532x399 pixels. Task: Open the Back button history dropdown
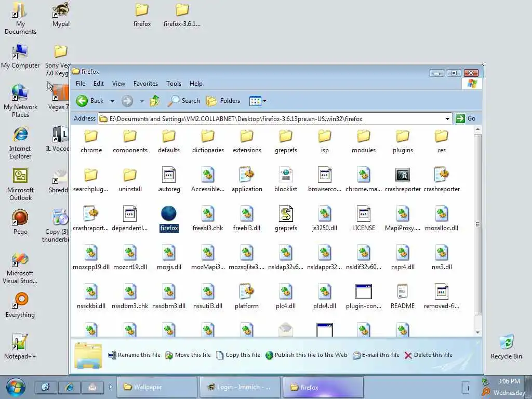click(x=112, y=101)
